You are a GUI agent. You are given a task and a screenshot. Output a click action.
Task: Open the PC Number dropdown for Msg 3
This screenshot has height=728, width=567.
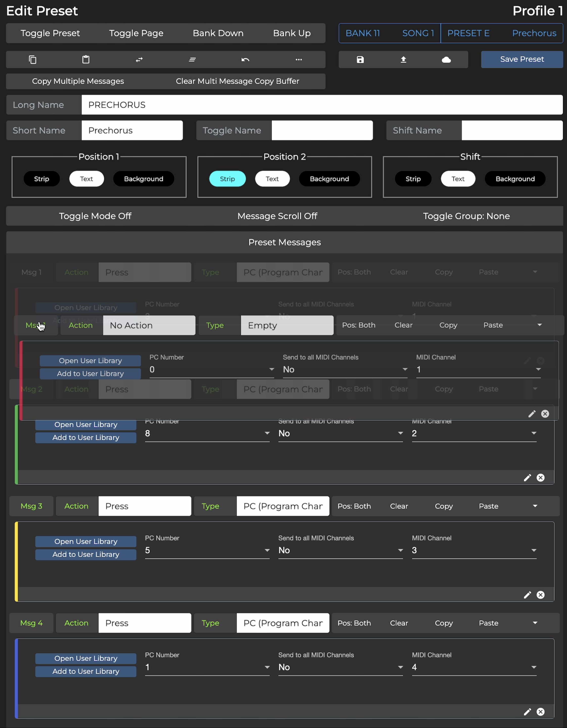[x=267, y=550]
